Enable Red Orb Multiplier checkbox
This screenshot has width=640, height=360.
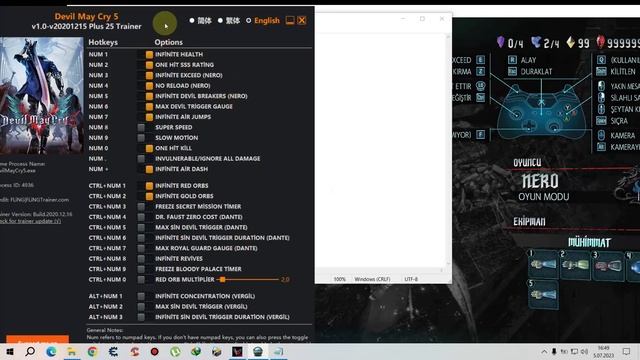[x=141, y=280]
